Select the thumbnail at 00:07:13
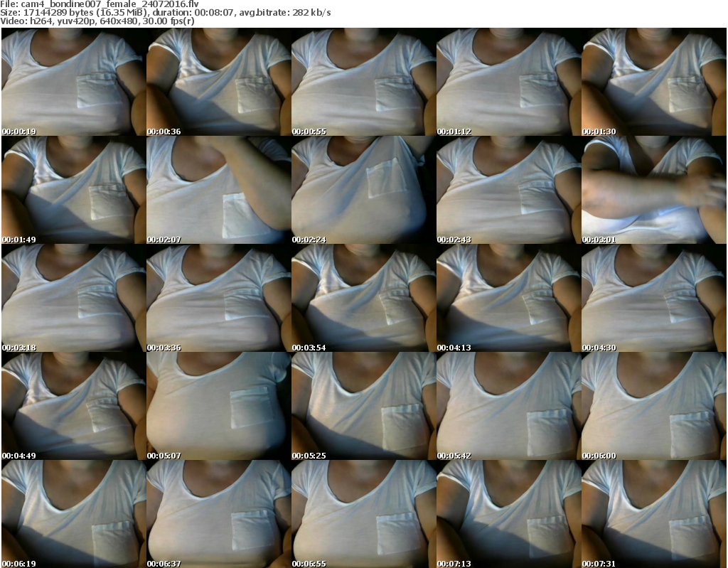Image resolution: width=728 pixels, height=568 pixels. coord(508,514)
